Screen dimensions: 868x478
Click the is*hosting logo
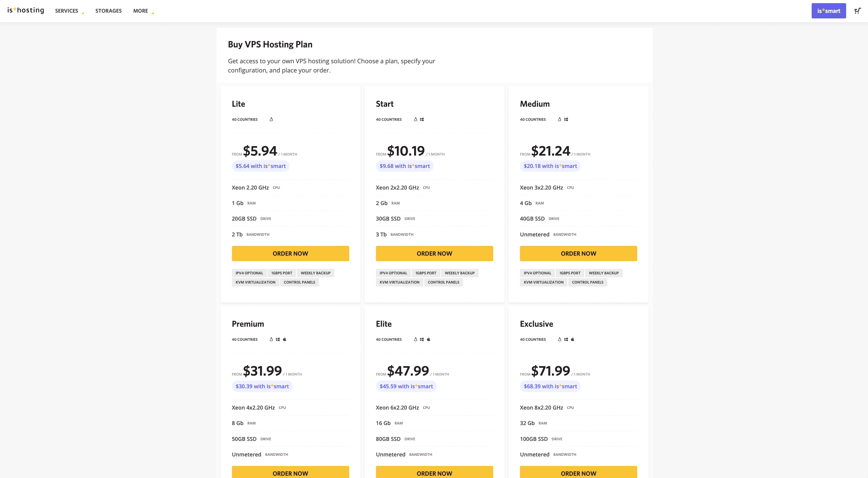pyautogui.click(x=26, y=10)
